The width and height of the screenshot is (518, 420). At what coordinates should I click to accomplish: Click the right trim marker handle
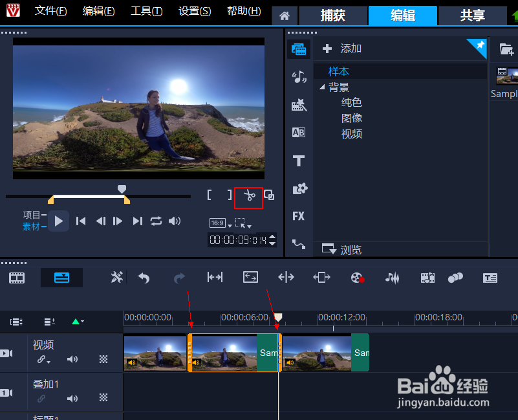click(127, 199)
